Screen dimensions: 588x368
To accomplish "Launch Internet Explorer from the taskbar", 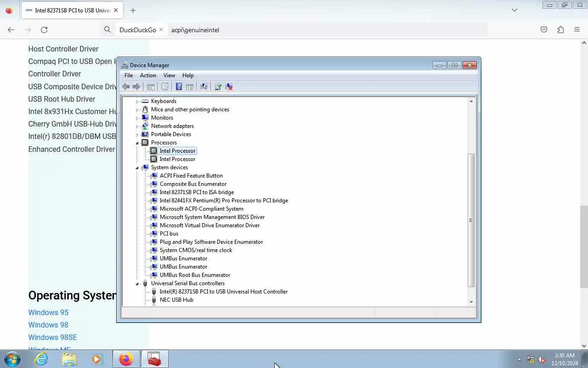I will click(41, 359).
